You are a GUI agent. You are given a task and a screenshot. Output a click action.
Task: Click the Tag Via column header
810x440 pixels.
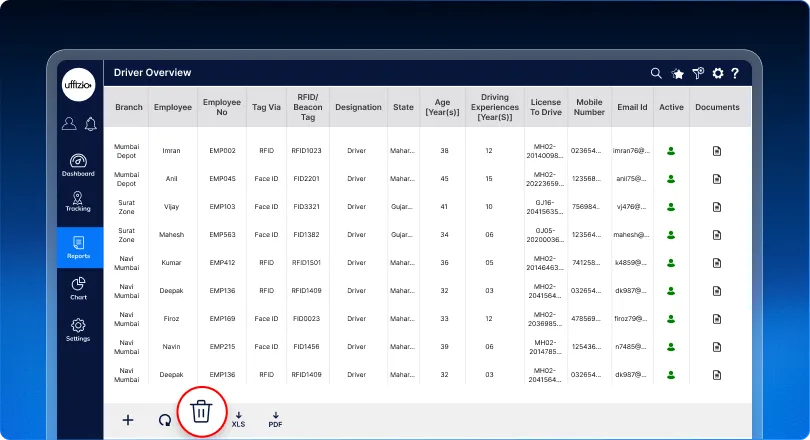point(266,107)
